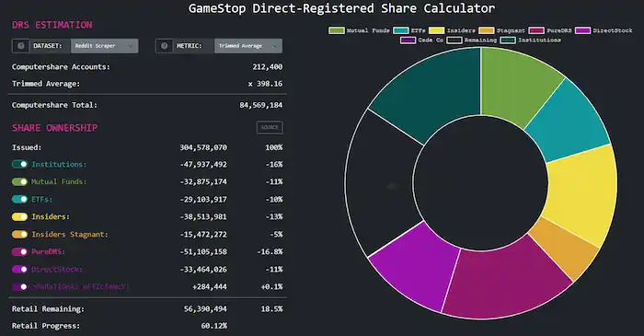Screen dimensions: 644x336
Task: Toggle the Insiders switch
Action: tap(19, 216)
